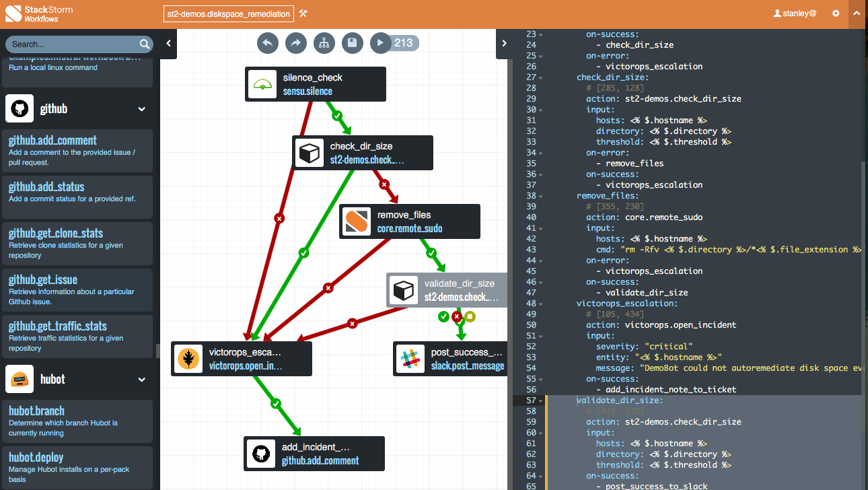Click code line - post_success_to_slack
Viewport: 868px width, 490px height.
click(651, 486)
